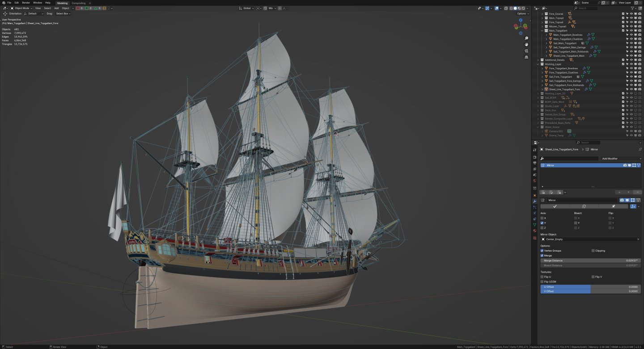Pin the Mirror modifier to last
The image size is (644, 349).
click(x=613, y=206)
